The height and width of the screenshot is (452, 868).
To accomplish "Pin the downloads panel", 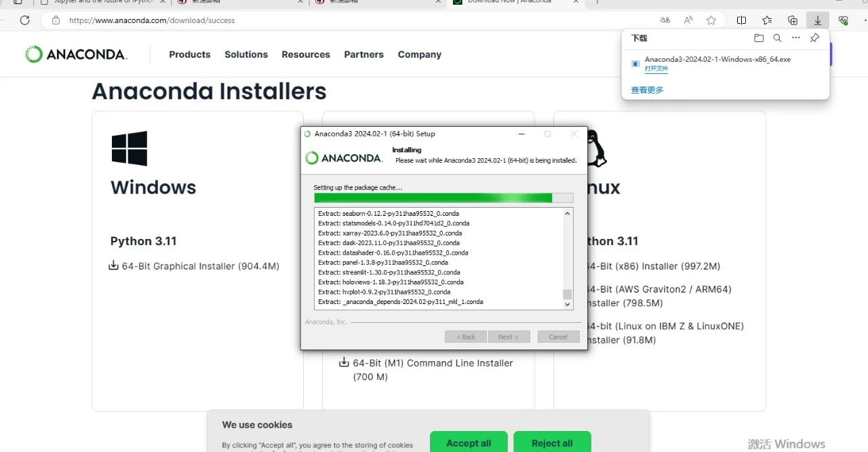I will pos(814,38).
